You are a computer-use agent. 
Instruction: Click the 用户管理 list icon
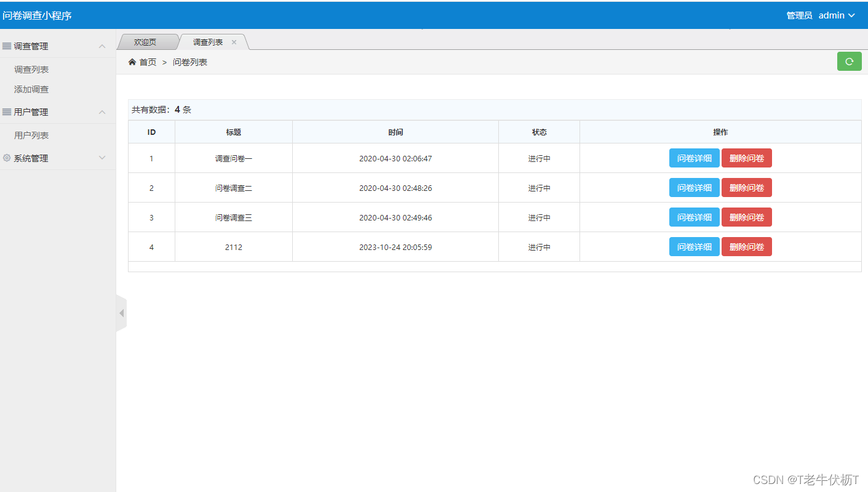click(x=7, y=112)
